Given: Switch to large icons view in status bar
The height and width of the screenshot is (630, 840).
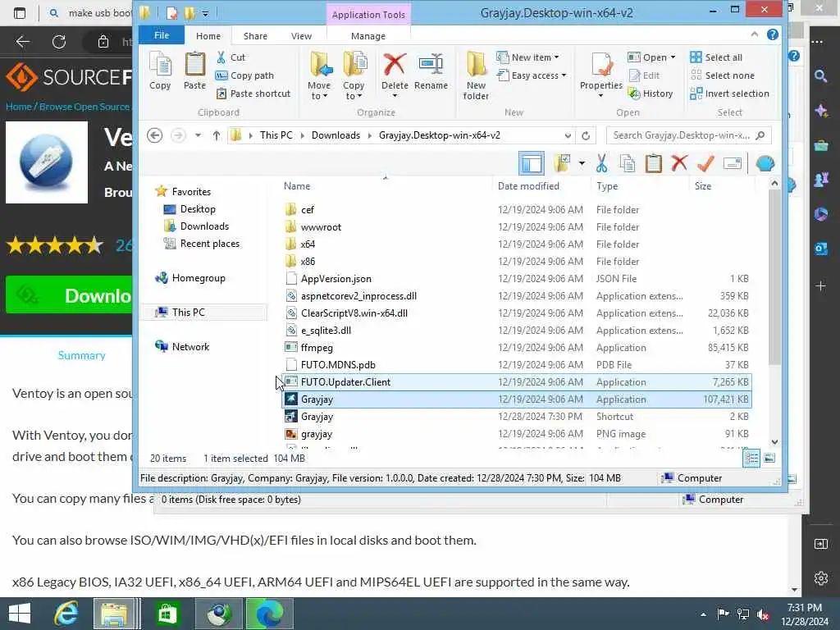Looking at the screenshot, I should point(769,458).
